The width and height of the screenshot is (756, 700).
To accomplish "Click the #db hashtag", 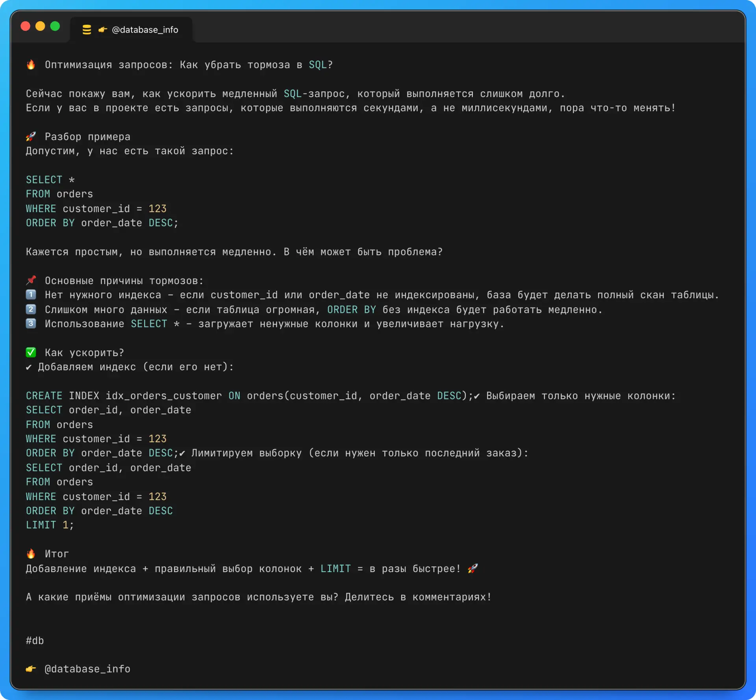I will click(x=35, y=641).
